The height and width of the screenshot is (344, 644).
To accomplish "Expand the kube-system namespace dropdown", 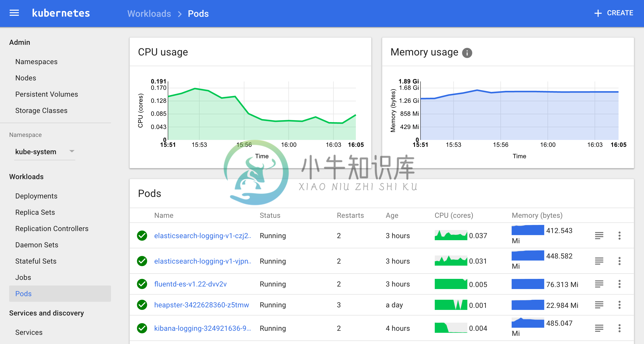I will click(45, 152).
